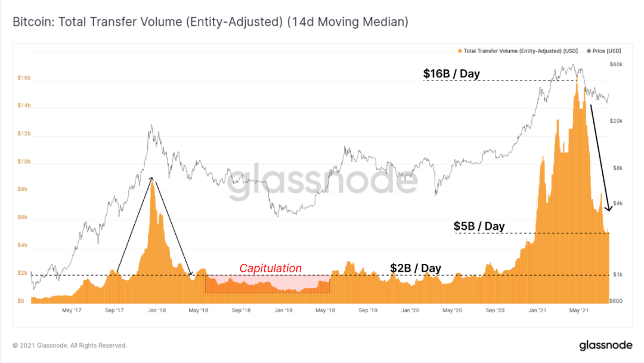Select the $2B / Day annotation label

coord(415,268)
